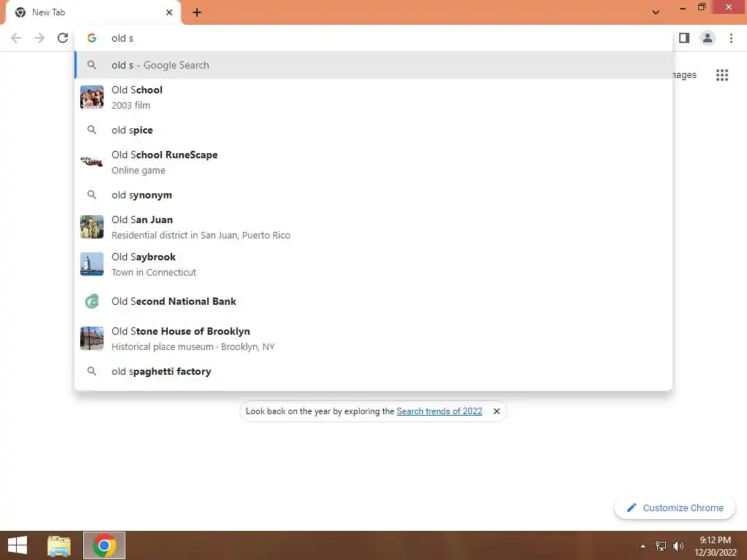Click the network tray icon

pyautogui.click(x=661, y=546)
